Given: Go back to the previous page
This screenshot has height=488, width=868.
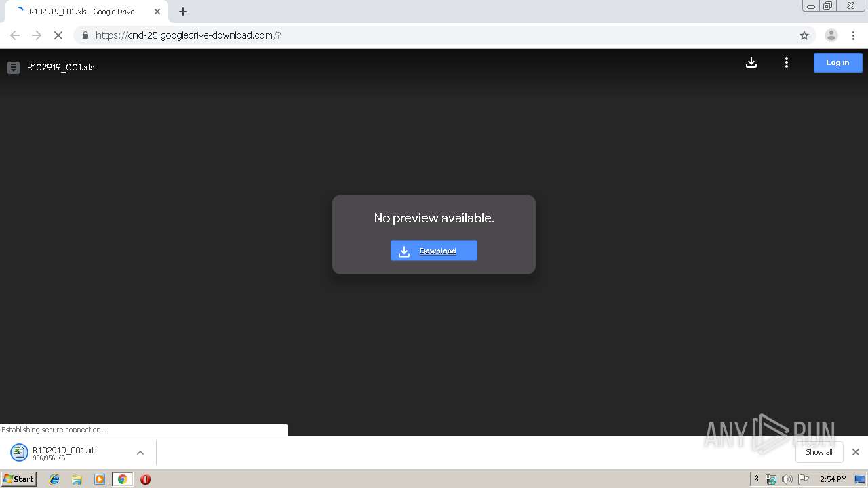Looking at the screenshot, I should 15,35.
